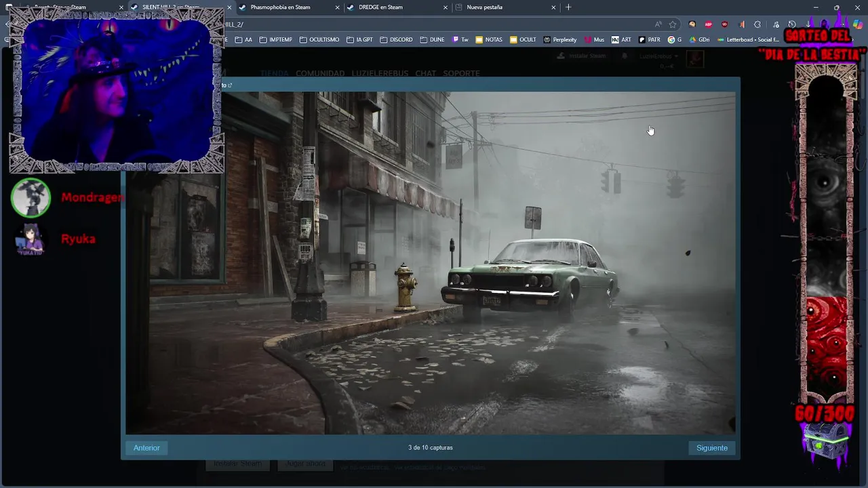Image resolution: width=868 pixels, height=488 pixels.
Task: Click LUZIELEREBUS in the Steam navigation
Action: (380, 73)
